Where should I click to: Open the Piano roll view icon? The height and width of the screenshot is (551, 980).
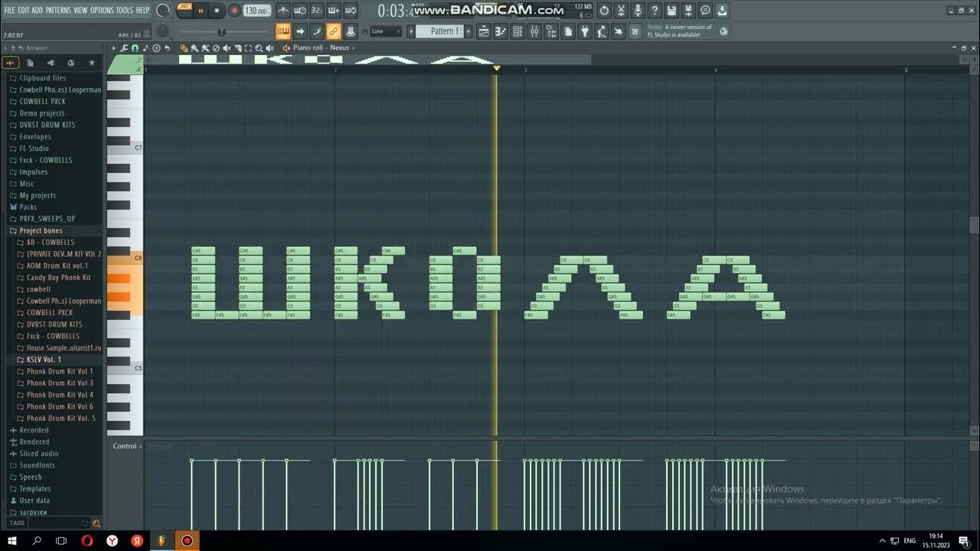click(x=501, y=31)
